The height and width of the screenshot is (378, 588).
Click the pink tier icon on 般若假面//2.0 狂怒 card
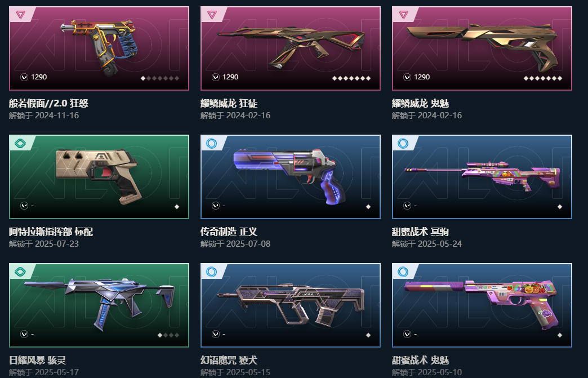[21, 15]
